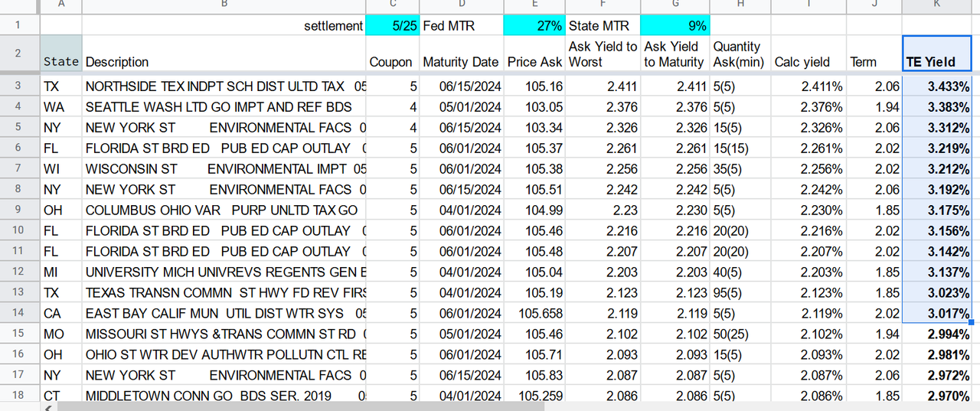Click the Quantity Ask(min) header
980x411 pixels.
(740, 54)
